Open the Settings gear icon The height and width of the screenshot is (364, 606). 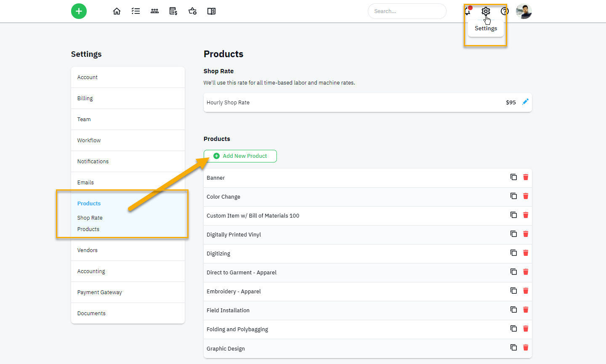click(x=486, y=11)
